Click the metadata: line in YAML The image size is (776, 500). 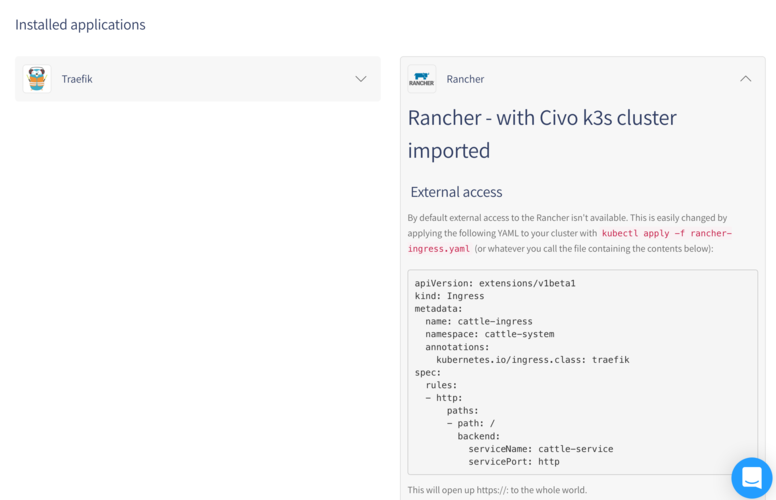tap(438, 309)
